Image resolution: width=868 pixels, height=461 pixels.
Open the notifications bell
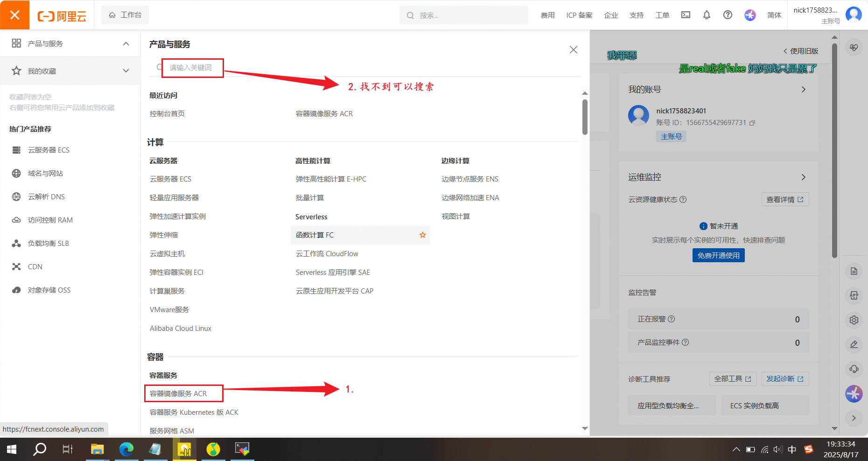pos(707,15)
